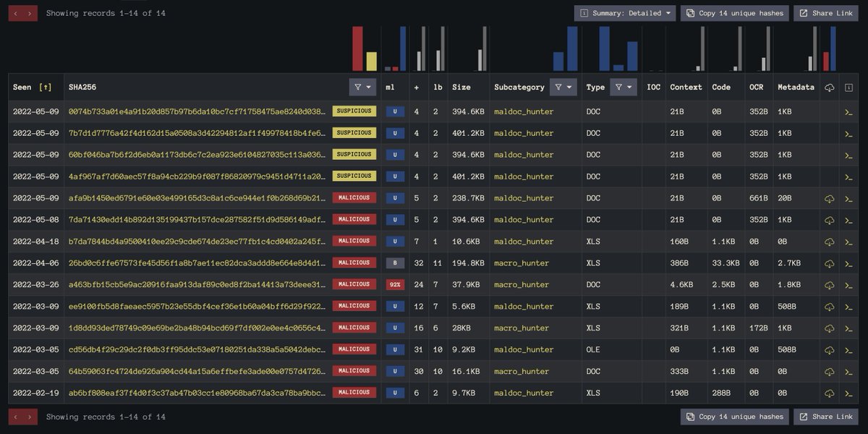
Task: Sort by Code column header
Action: click(721, 88)
